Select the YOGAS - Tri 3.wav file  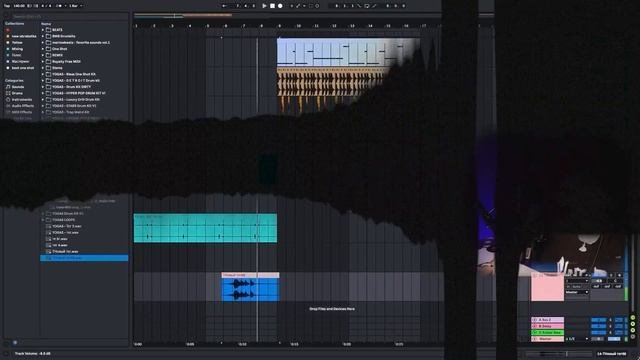pyautogui.click(x=66, y=226)
